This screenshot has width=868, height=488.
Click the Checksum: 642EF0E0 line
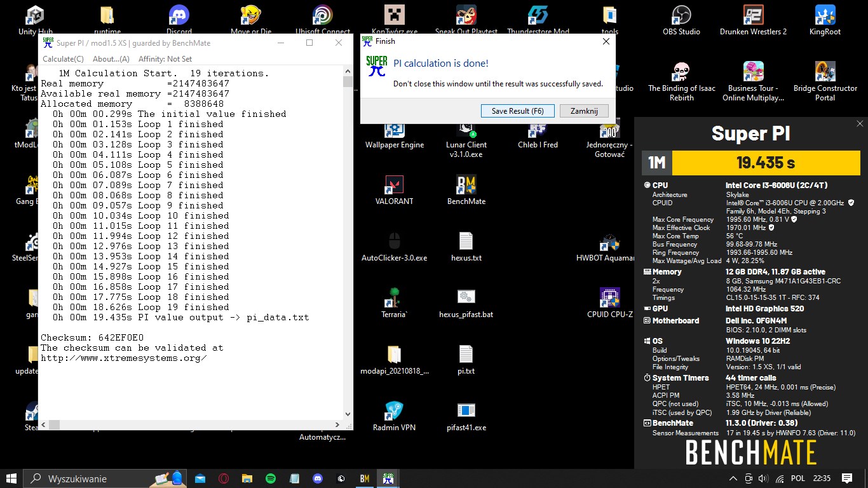coord(92,337)
